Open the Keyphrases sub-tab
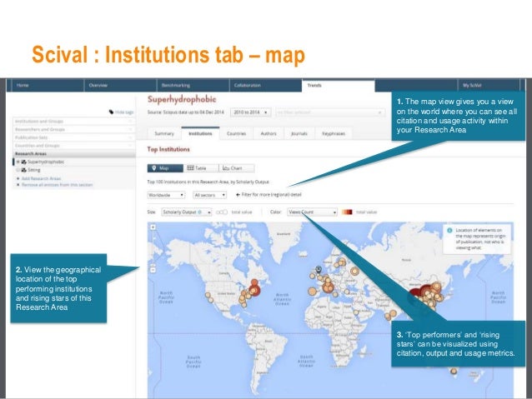The image size is (532, 399). click(334, 133)
